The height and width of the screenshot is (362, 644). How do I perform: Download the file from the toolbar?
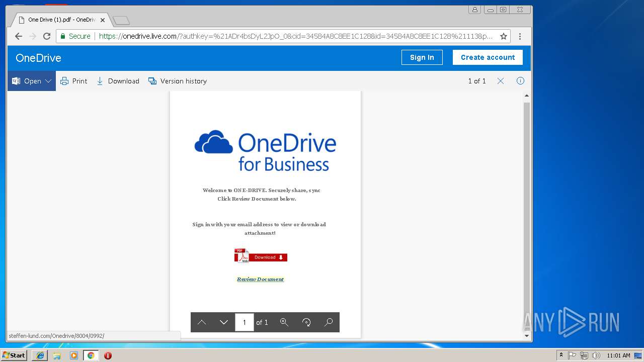[118, 81]
